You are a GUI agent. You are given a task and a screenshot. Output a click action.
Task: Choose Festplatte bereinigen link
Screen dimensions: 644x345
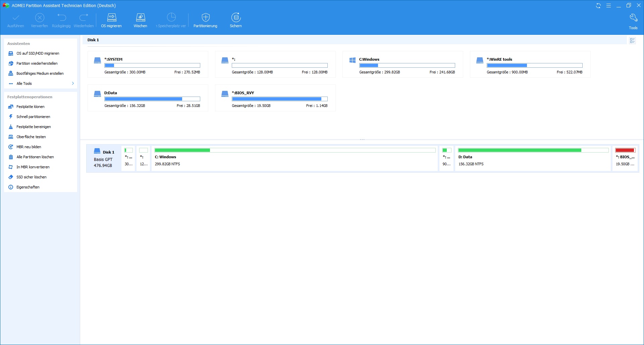(34, 127)
